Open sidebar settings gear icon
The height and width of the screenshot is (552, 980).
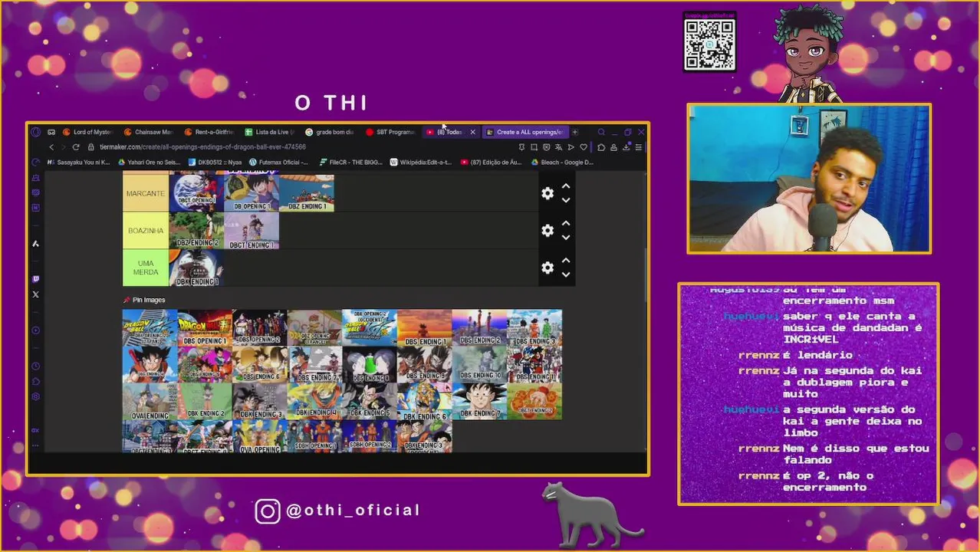35,396
